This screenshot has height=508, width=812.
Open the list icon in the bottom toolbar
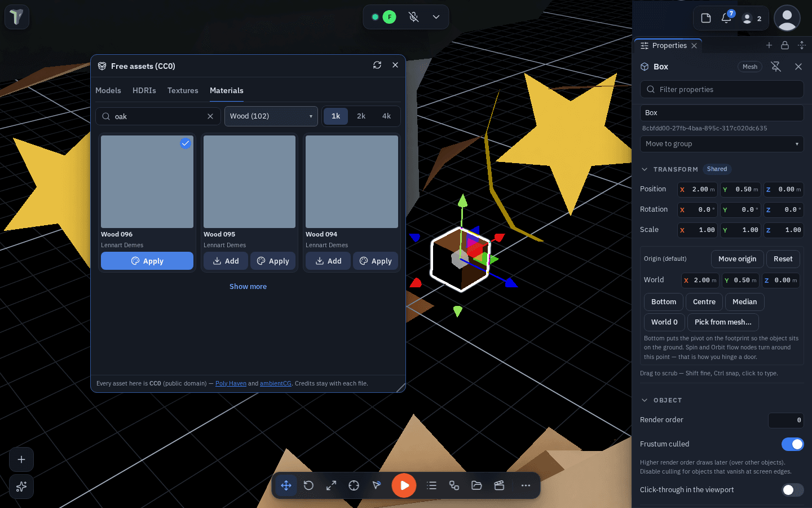click(432, 485)
